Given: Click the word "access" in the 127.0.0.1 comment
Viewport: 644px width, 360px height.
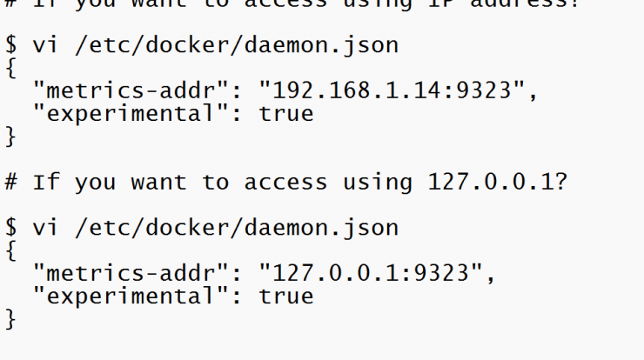Looking at the screenshot, I should (x=285, y=183).
